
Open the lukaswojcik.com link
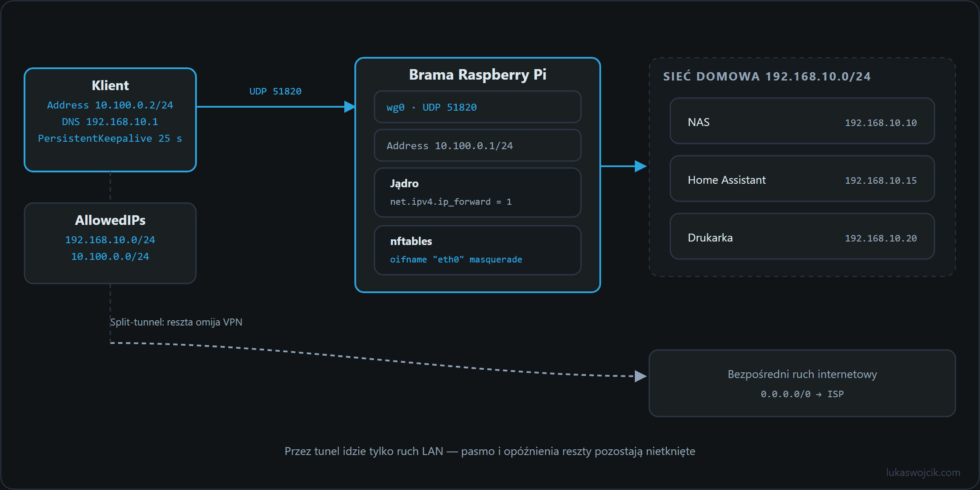click(x=923, y=472)
